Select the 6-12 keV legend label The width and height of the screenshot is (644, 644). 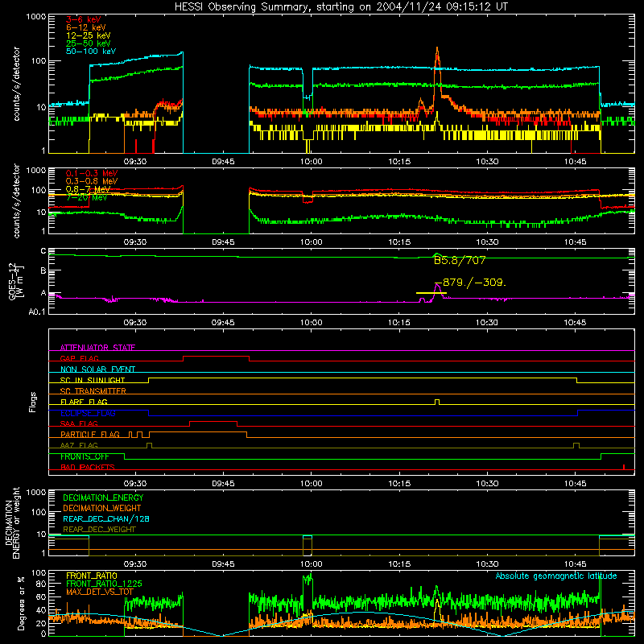coord(86,27)
